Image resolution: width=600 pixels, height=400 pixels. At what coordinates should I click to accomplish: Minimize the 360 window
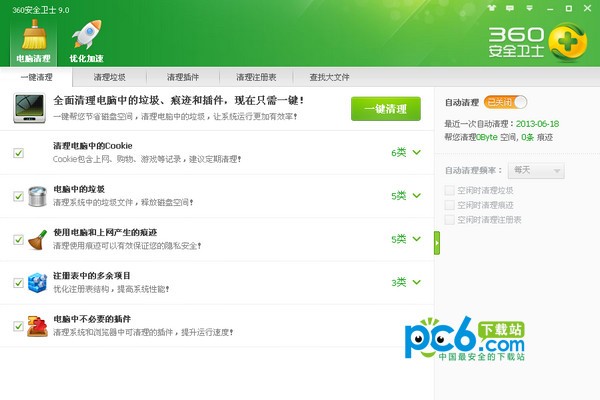550,8
